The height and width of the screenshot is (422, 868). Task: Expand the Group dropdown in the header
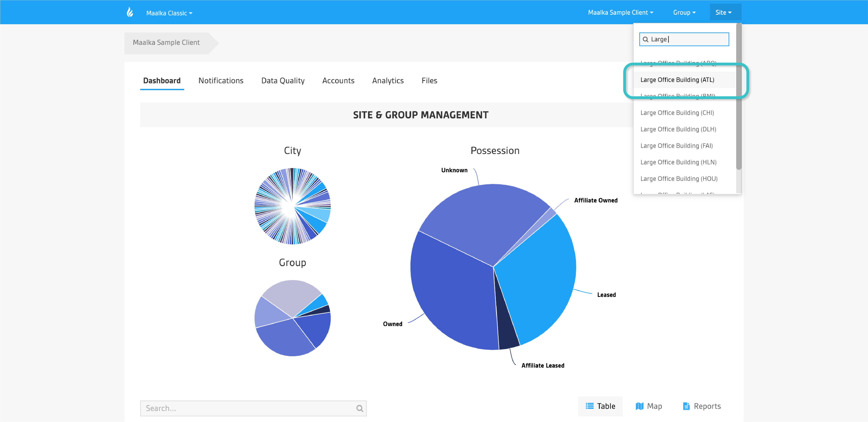tap(684, 13)
